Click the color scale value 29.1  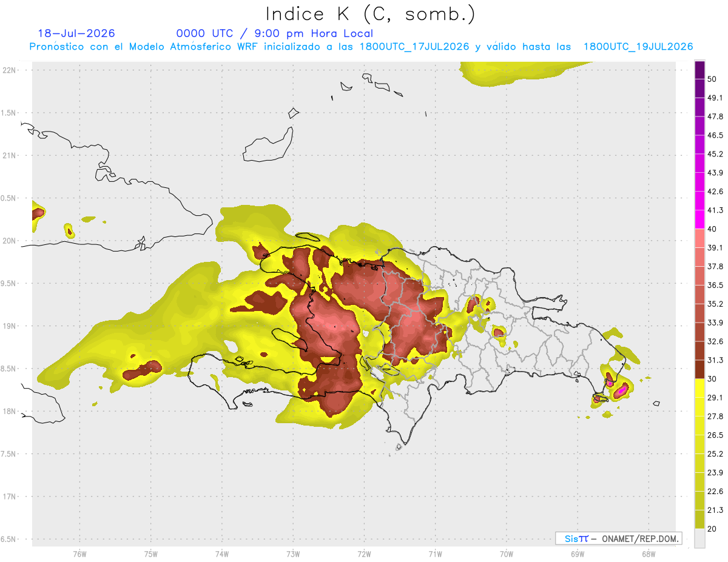pyautogui.click(x=715, y=398)
